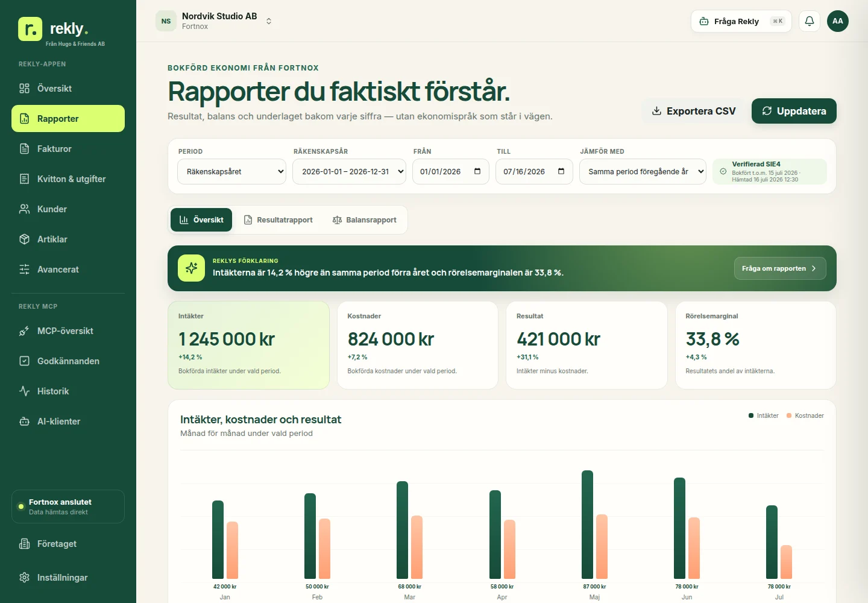Screen dimensions: 868x603
Task: Select the Intäkter summary card
Action: click(x=248, y=346)
